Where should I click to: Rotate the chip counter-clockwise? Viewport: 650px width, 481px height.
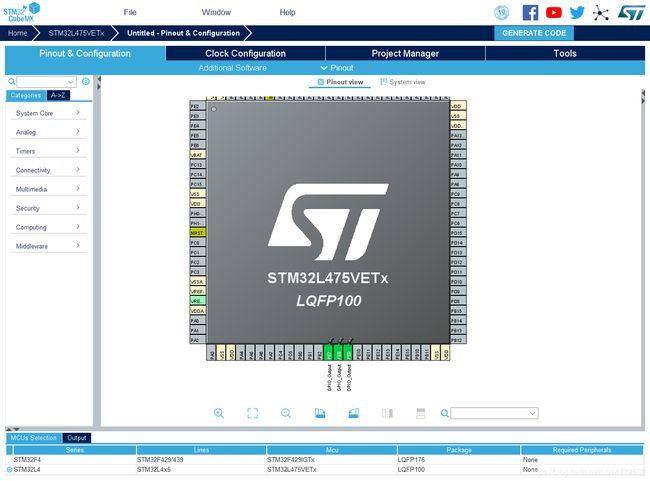point(354,413)
